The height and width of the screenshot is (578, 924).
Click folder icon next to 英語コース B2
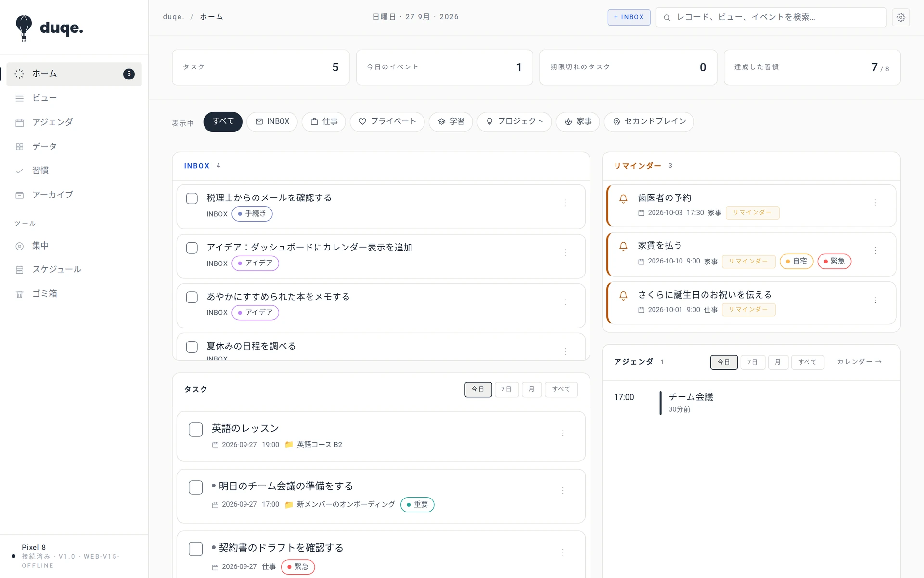pos(289,445)
